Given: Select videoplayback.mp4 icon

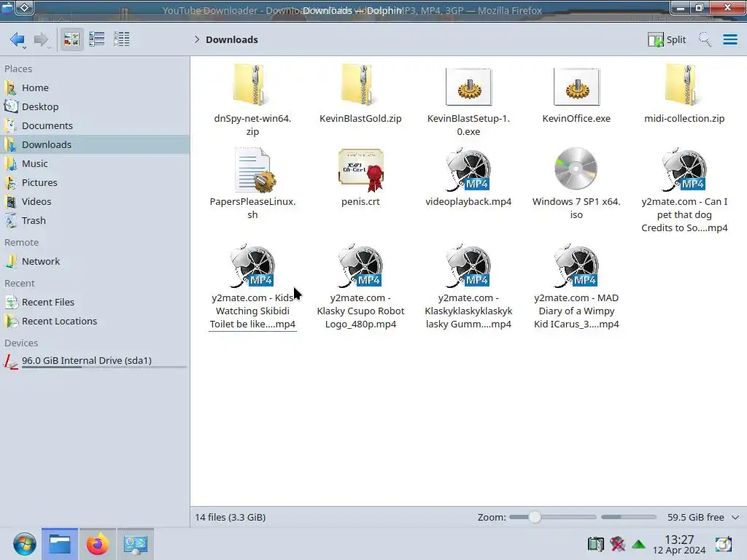Looking at the screenshot, I should point(469,169).
